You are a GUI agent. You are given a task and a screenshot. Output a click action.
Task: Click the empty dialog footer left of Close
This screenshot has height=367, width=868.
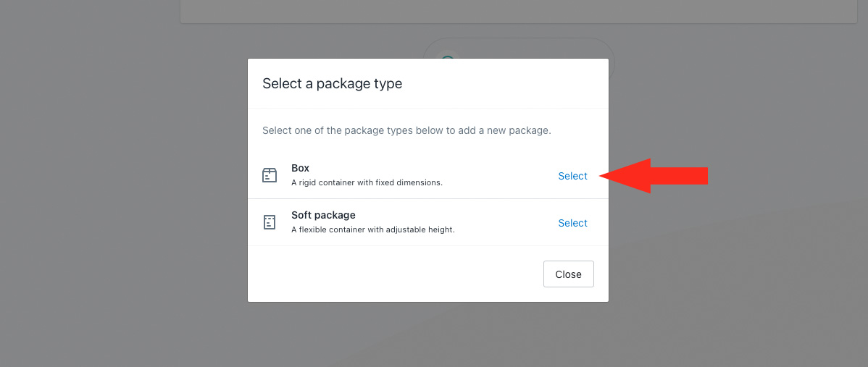point(391,274)
